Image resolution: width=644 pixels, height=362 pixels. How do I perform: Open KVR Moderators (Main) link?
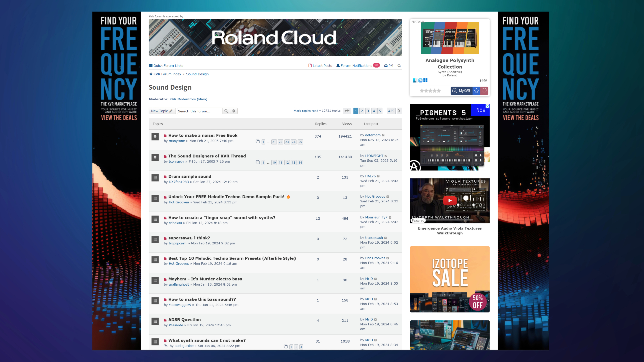(189, 99)
